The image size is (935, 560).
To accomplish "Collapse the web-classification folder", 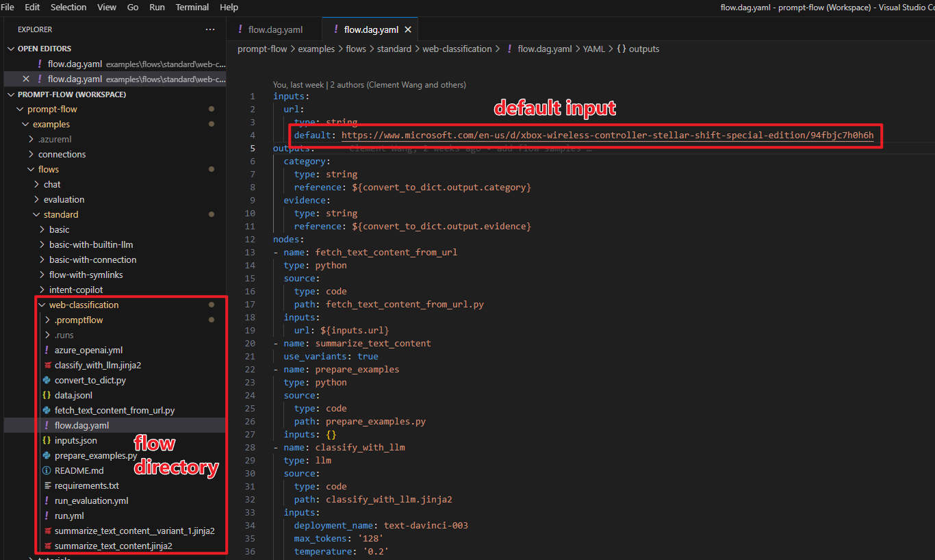I will (84, 305).
